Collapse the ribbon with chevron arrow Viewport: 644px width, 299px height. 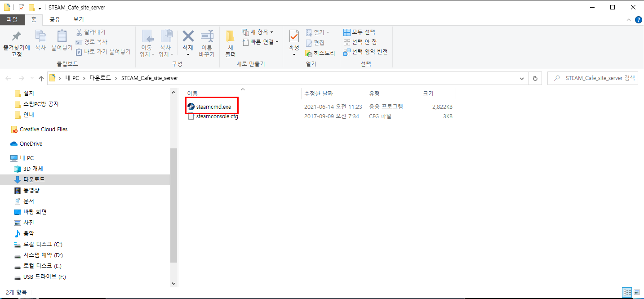tap(629, 20)
